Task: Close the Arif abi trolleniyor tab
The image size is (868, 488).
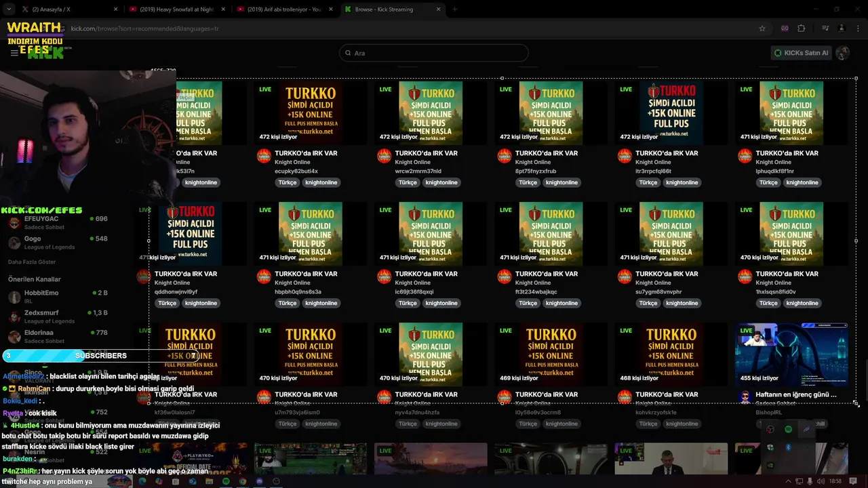Action: [332, 9]
